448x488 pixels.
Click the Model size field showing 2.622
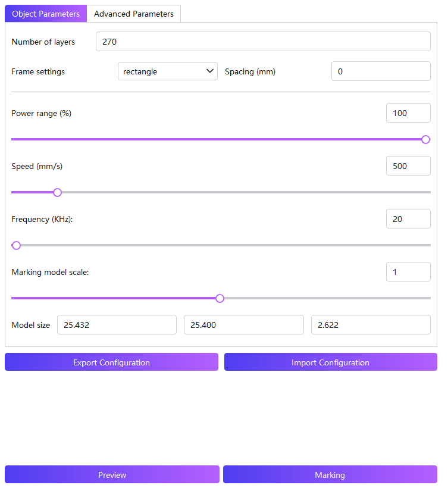[371, 324]
